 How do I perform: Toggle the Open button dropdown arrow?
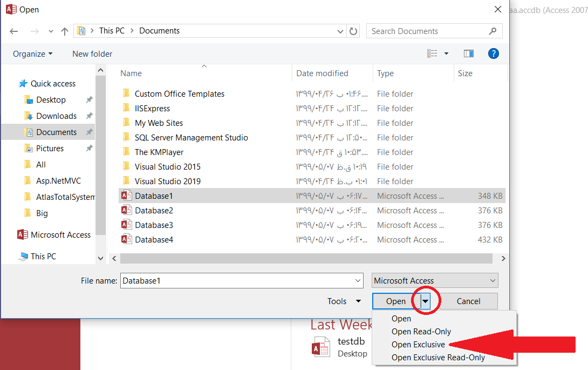tap(425, 301)
